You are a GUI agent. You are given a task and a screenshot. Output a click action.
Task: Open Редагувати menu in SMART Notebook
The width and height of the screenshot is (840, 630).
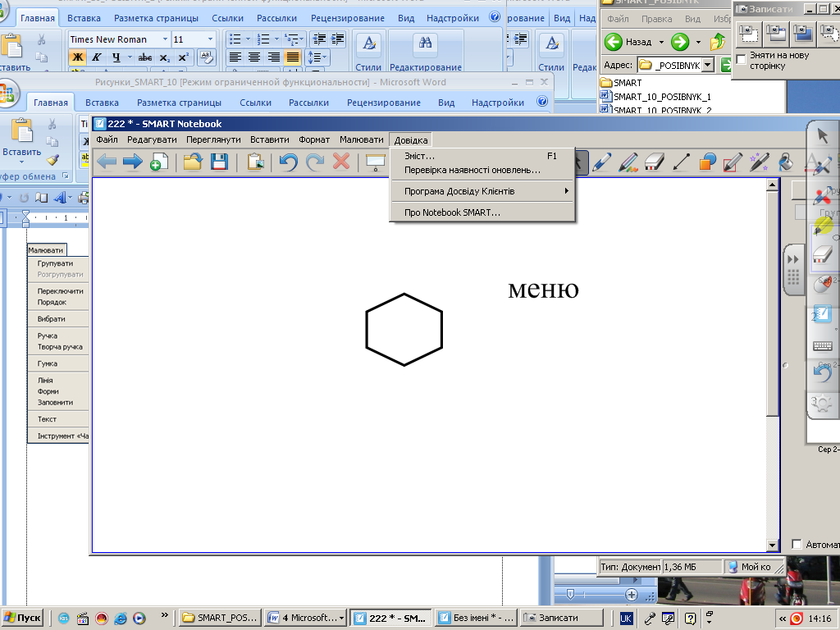(x=152, y=139)
